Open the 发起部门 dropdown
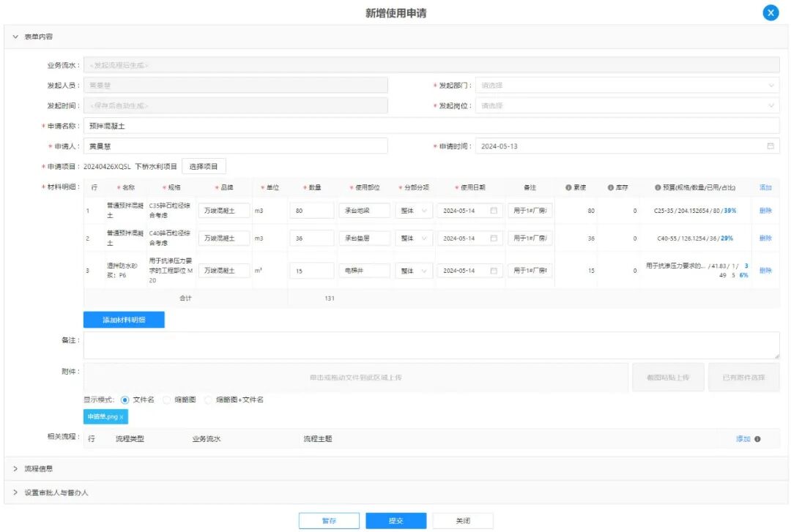This screenshot has width=791, height=532. 627,86
